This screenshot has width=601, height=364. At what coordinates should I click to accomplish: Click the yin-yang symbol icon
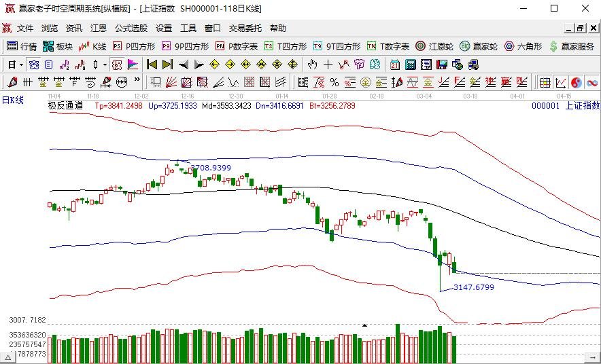(x=576, y=82)
